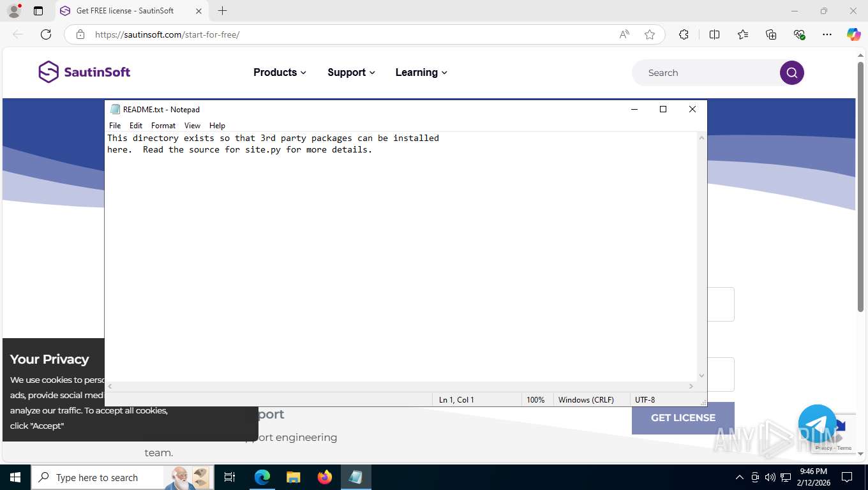Open the Favorites list icon
Viewport: 868px width, 490px height.
click(743, 34)
